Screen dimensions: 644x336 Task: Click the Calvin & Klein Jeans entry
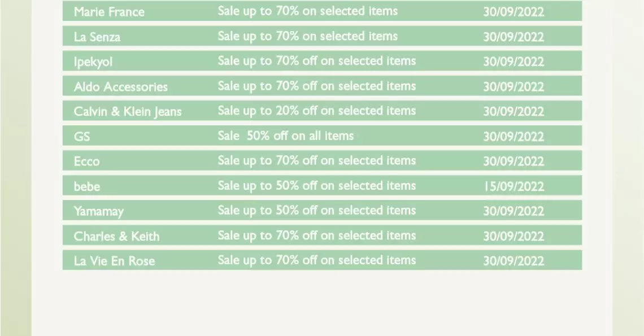click(x=322, y=111)
